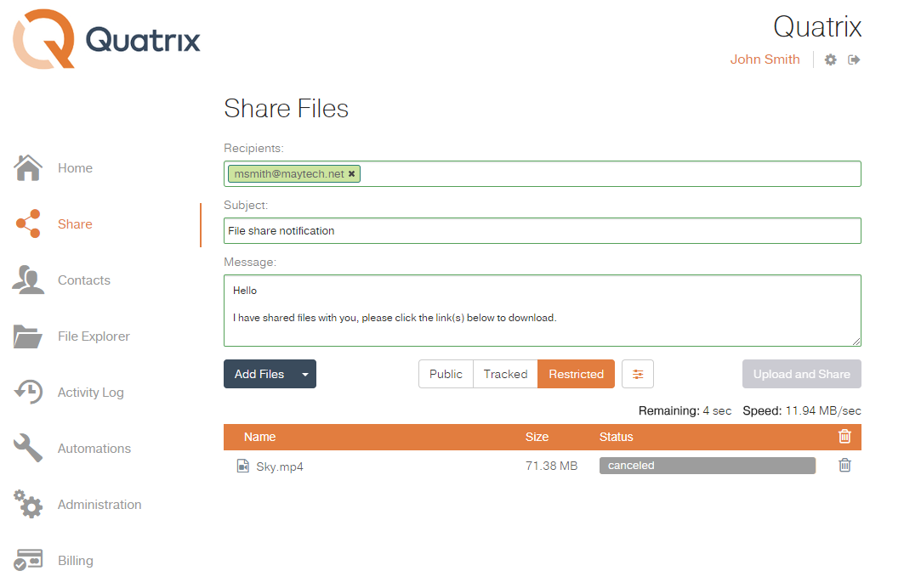This screenshot has height=588, width=904.
Task: Open the Home house icon
Action: click(x=28, y=167)
